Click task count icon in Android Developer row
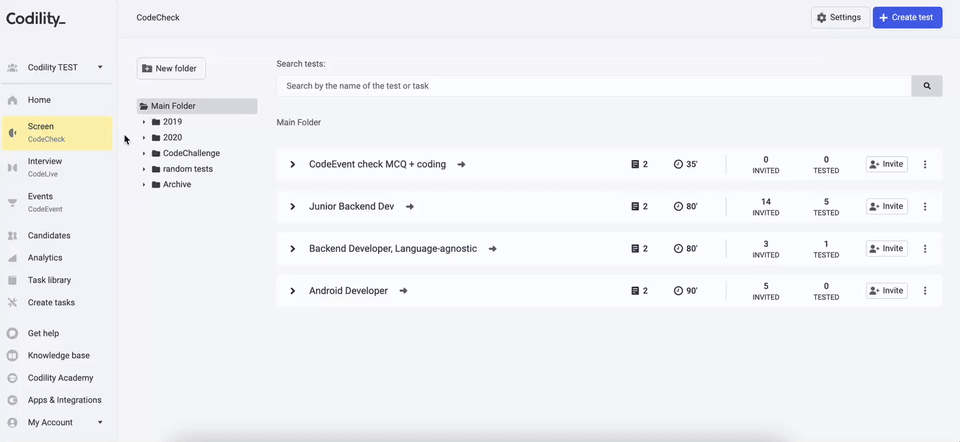 tap(635, 291)
